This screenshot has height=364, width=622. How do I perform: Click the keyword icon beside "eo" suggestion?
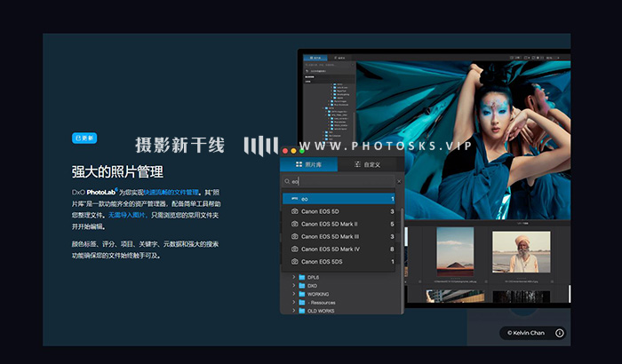[294, 199]
